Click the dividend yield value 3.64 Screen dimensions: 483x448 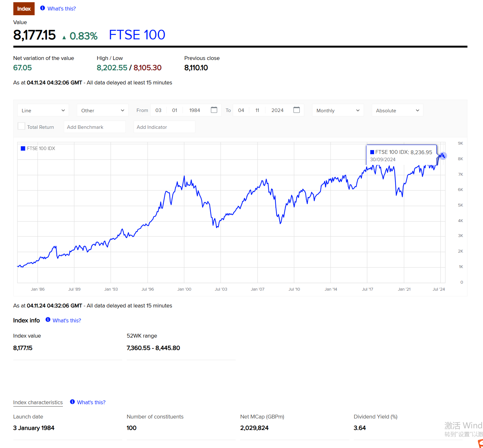[360, 428]
